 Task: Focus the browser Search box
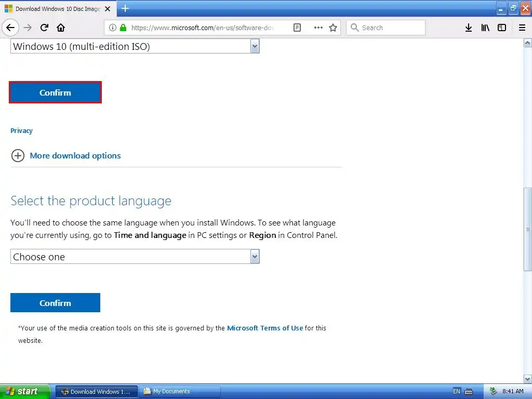click(x=386, y=28)
